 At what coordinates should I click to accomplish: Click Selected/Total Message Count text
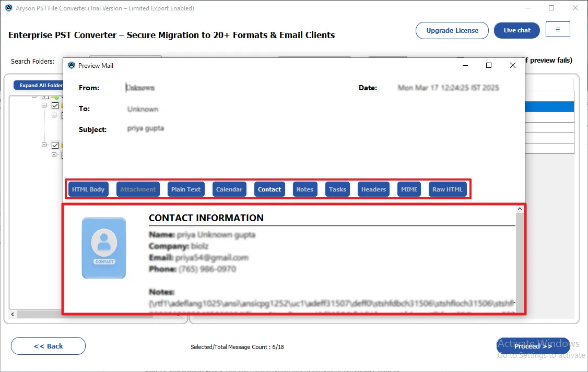[237, 347]
